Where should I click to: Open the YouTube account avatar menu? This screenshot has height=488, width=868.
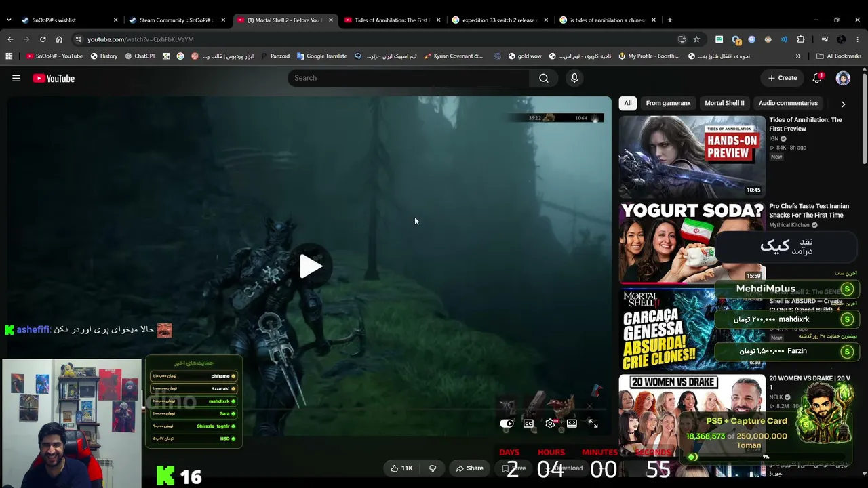[843, 78]
